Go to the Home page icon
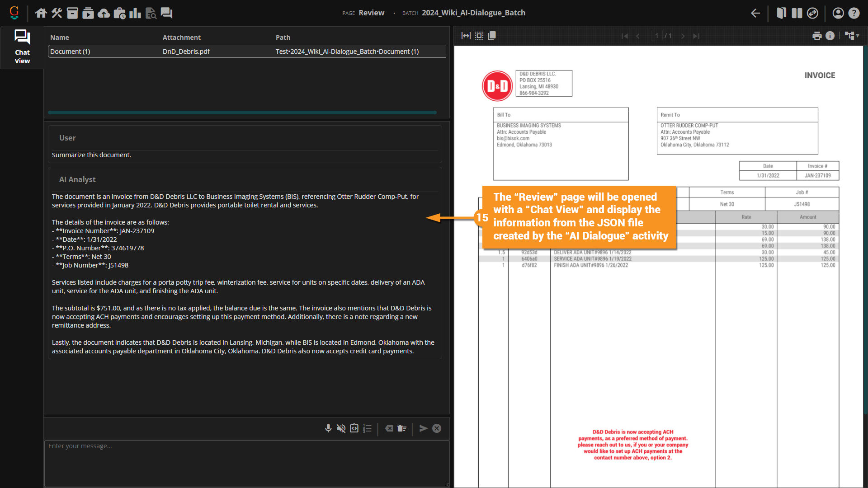This screenshot has height=488, width=868. 41,13
